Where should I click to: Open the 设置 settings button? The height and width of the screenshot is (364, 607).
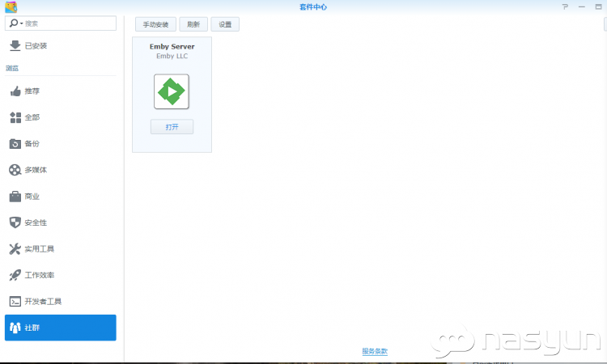(225, 24)
